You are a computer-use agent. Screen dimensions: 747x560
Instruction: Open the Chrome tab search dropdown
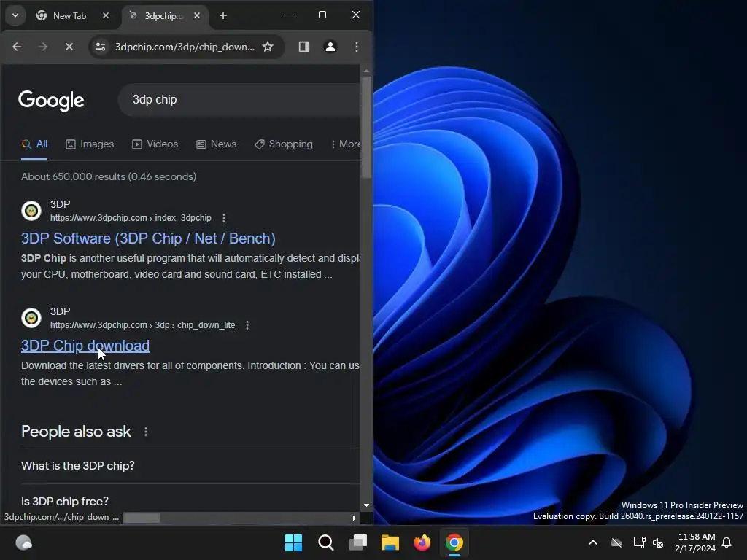coord(15,15)
